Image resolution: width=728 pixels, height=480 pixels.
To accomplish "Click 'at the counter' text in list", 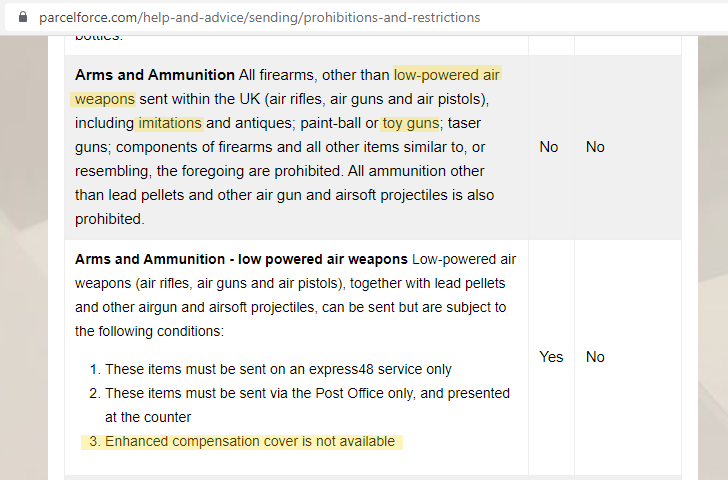I will (x=148, y=417).
